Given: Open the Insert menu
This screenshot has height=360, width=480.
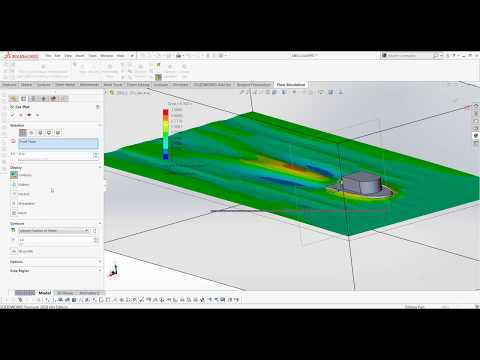Looking at the screenshot, I should click(x=80, y=56).
